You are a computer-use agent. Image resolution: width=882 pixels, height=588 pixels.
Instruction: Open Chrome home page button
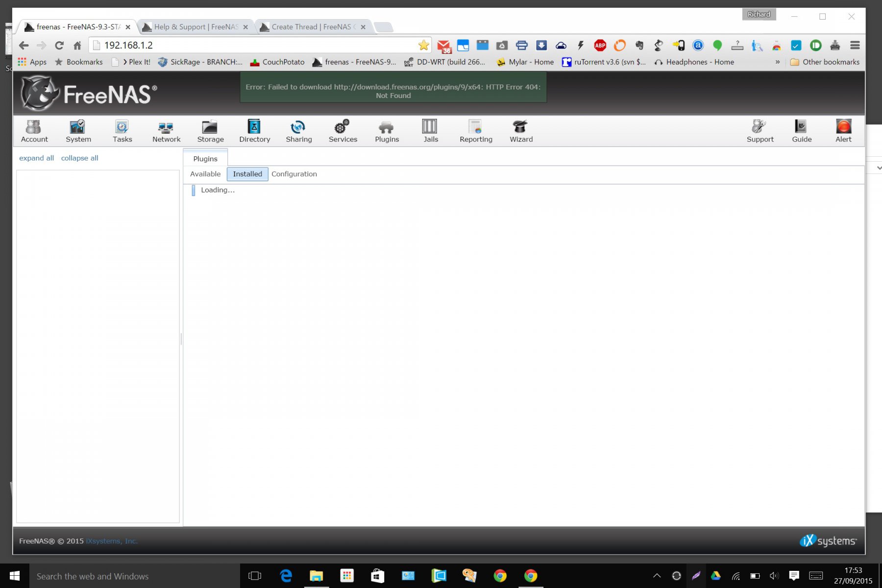(x=77, y=46)
